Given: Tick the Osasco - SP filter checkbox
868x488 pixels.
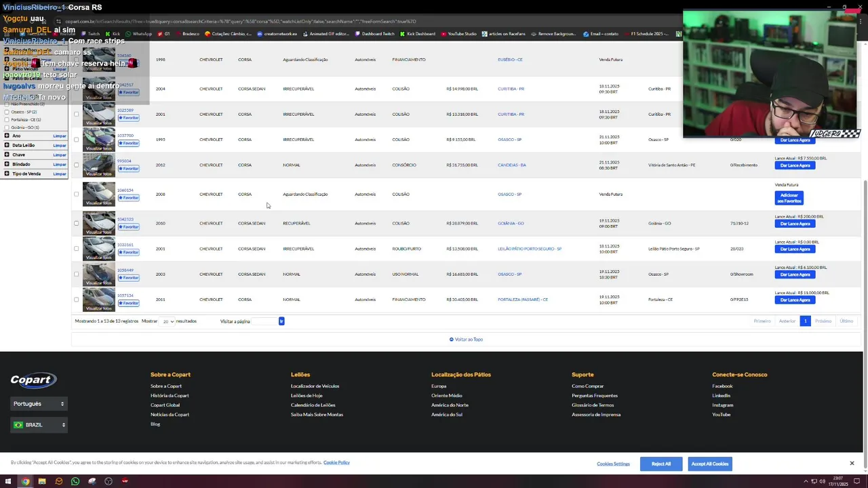Looking at the screenshot, I should pyautogui.click(x=7, y=112).
